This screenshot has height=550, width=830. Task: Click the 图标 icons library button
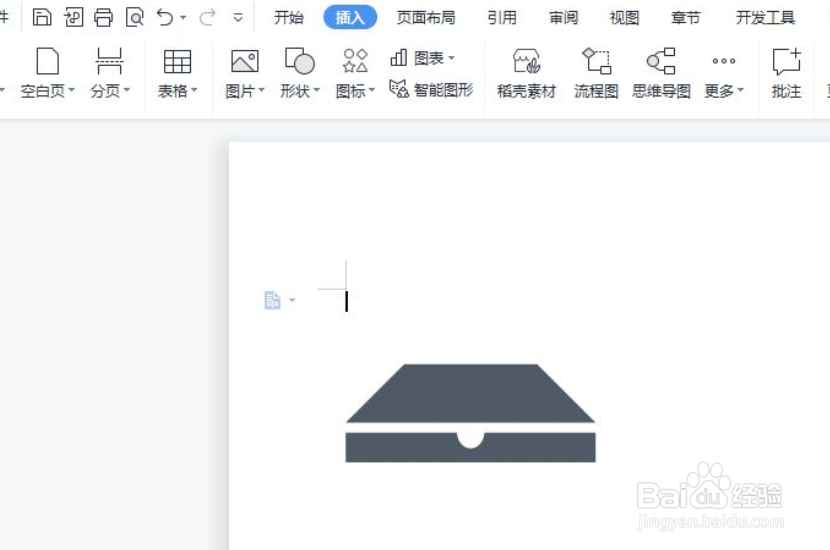tap(355, 61)
